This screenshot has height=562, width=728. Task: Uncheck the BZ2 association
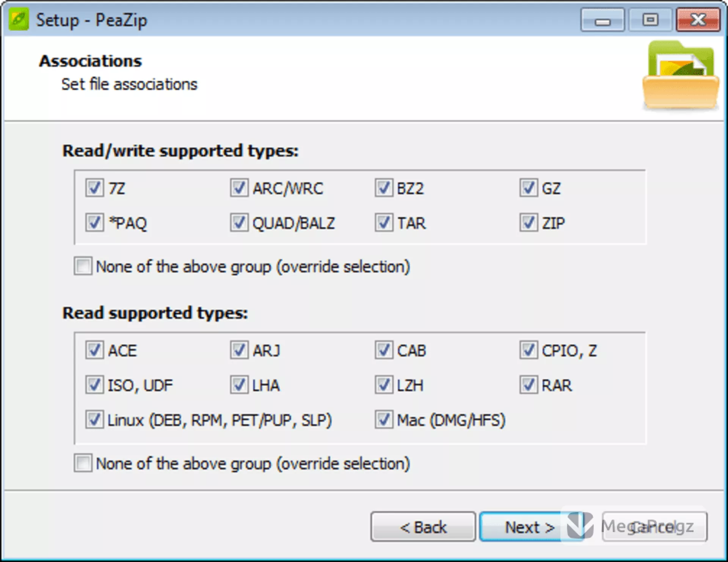click(x=384, y=188)
